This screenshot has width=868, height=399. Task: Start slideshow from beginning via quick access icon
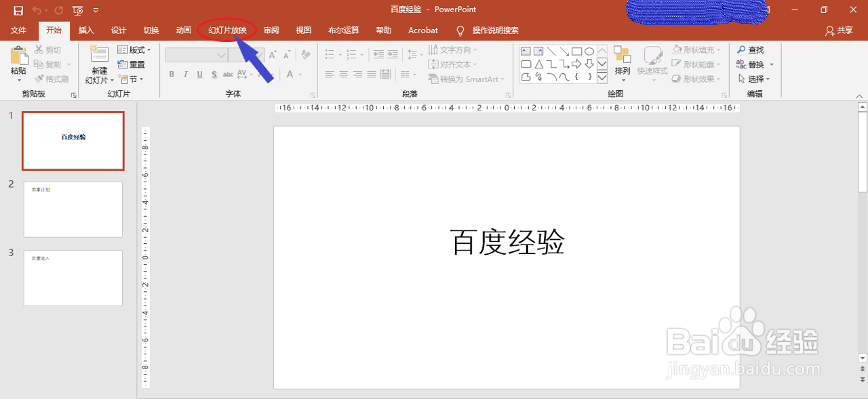77,10
